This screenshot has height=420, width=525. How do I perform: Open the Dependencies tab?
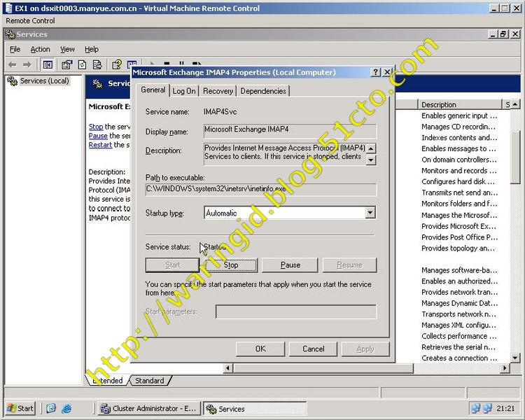[263, 91]
